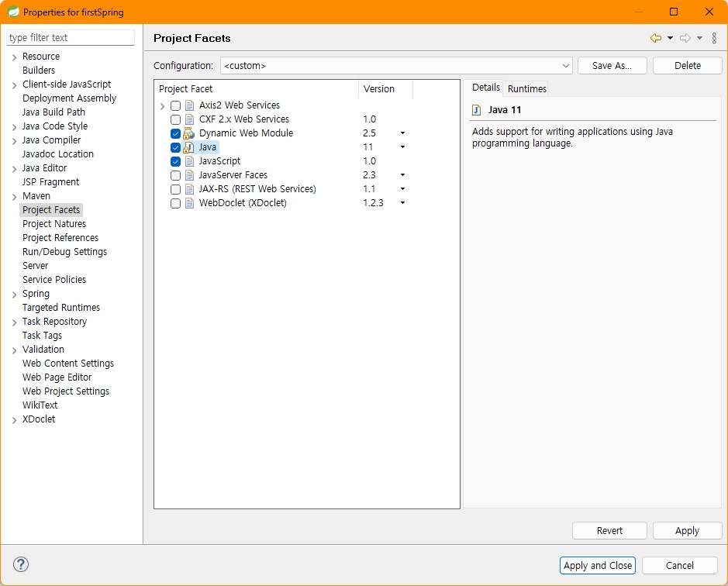Open Deployment Assembly page
This screenshot has height=586, width=728.
pyautogui.click(x=69, y=98)
